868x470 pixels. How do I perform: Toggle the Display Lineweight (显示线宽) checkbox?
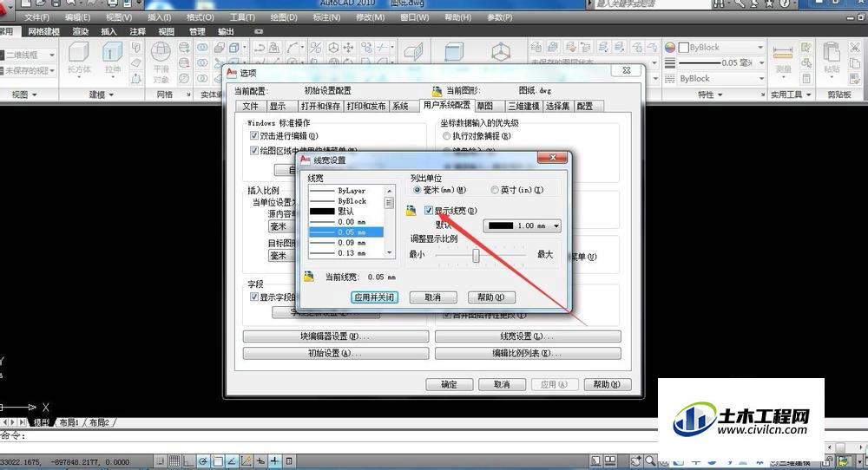click(429, 210)
